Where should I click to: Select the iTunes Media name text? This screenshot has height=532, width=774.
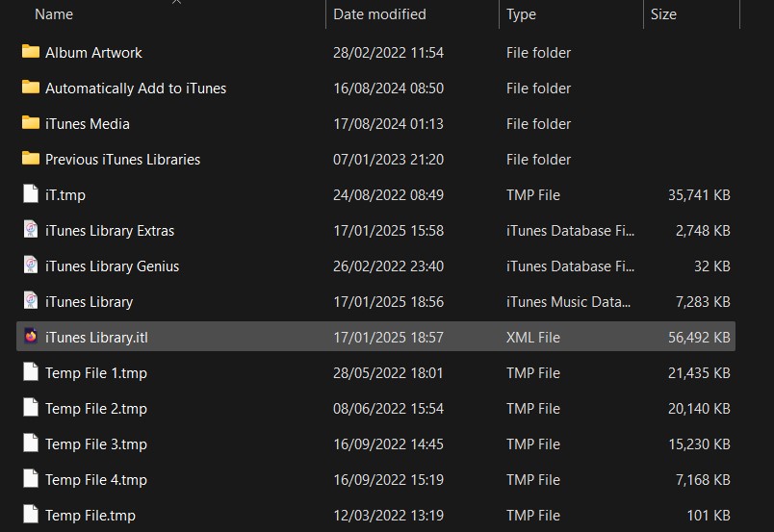(88, 124)
